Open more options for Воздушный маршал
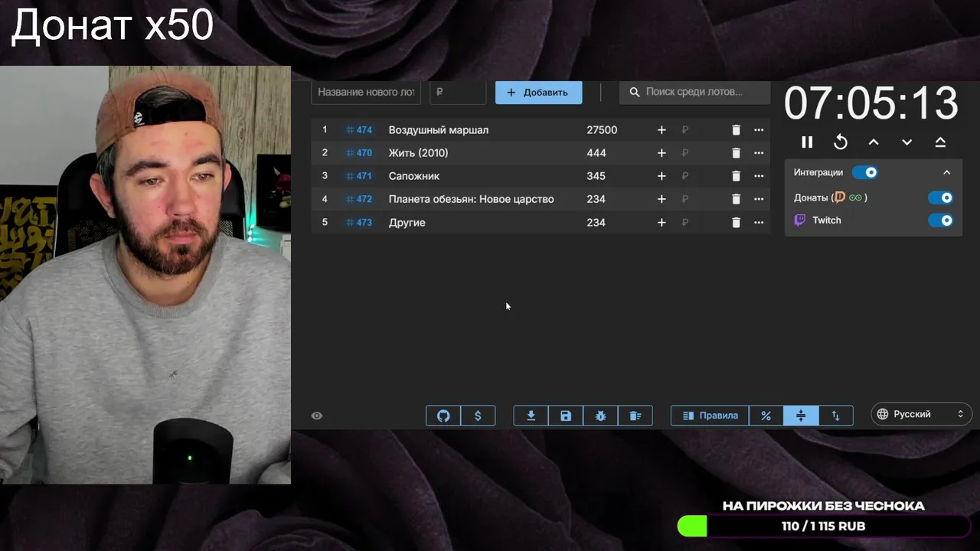Screen dimensions: 980x551 tap(759, 130)
